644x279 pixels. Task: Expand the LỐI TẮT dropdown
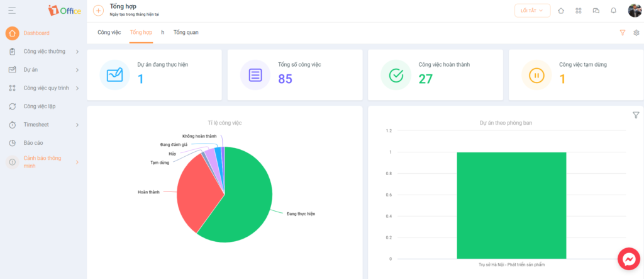click(532, 11)
